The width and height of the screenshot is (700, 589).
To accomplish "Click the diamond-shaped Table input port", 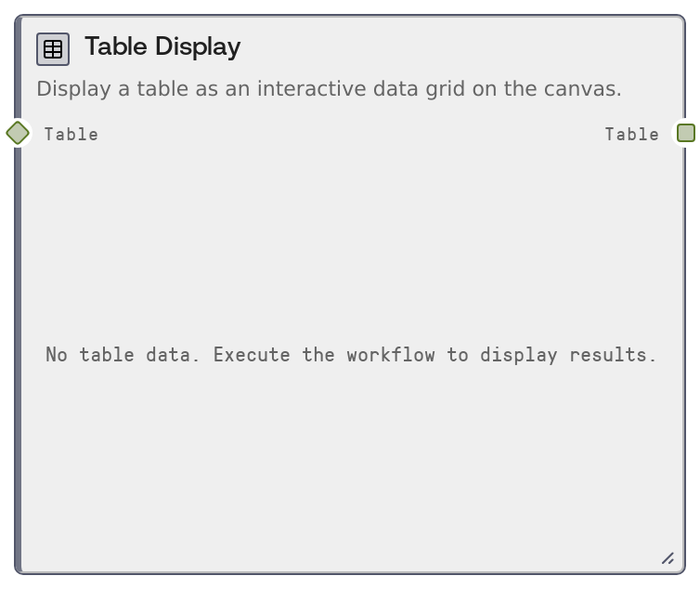I will 18,133.
